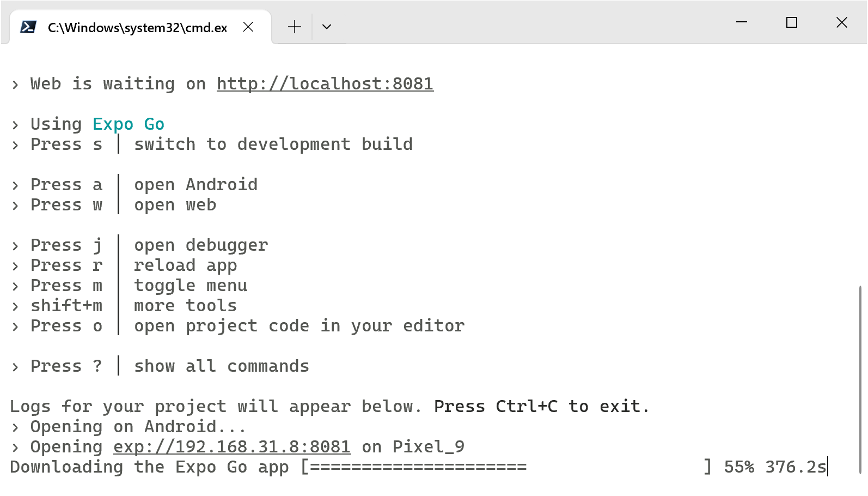Click the 55% download percentage text

click(x=739, y=467)
